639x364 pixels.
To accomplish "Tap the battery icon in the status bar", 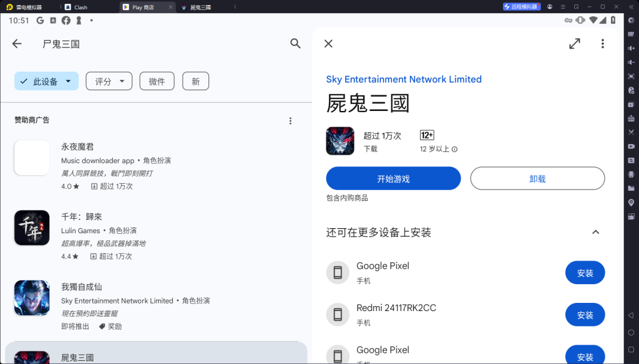I will point(613,21).
